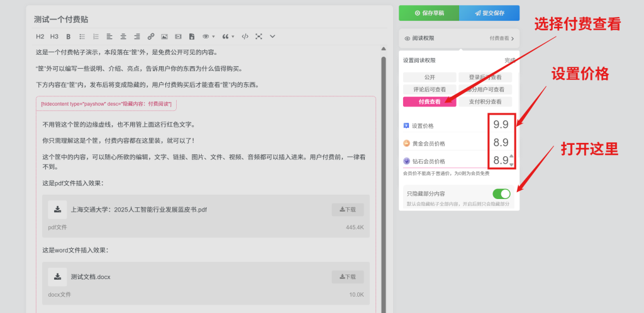Select 公开 reading permission
This screenshot has width=644, height=313.
(430, 77)
